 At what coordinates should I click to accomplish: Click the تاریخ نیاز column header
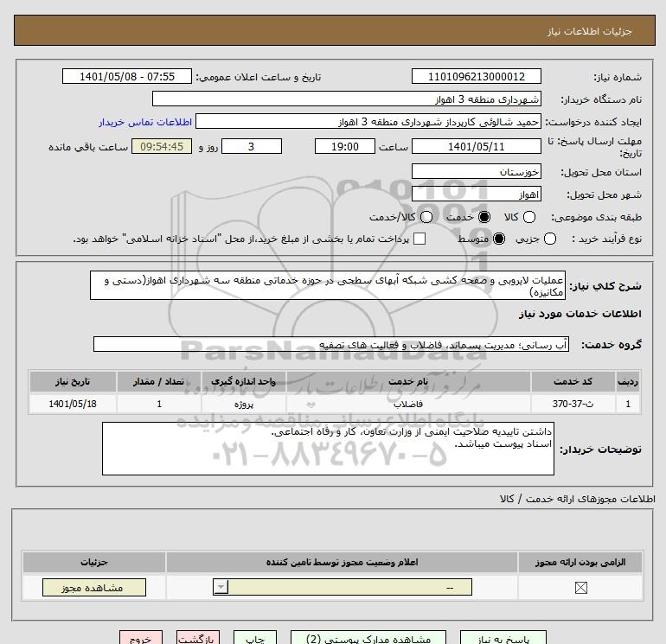point(73,381)
